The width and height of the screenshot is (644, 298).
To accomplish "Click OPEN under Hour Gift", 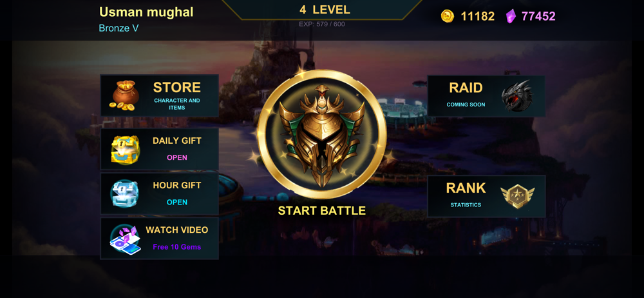I will point(177,202).
